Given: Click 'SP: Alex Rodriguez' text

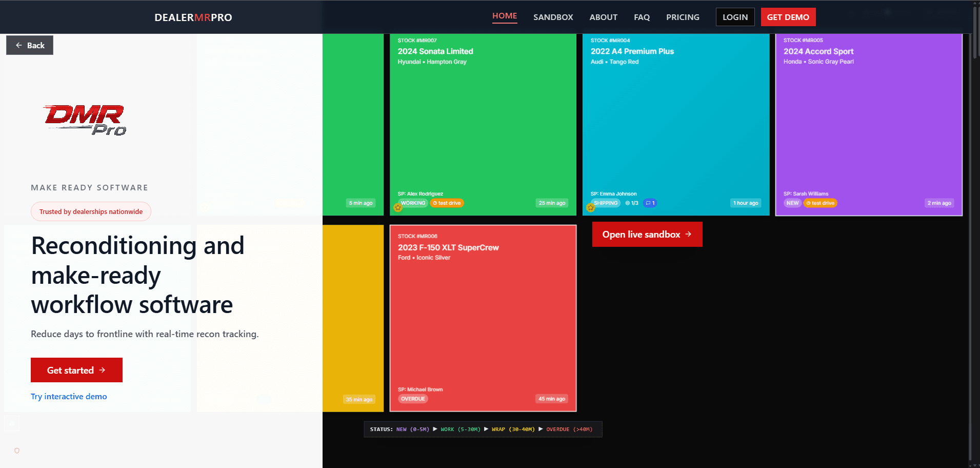Looking at the screenshot, I should coord(420,194).
